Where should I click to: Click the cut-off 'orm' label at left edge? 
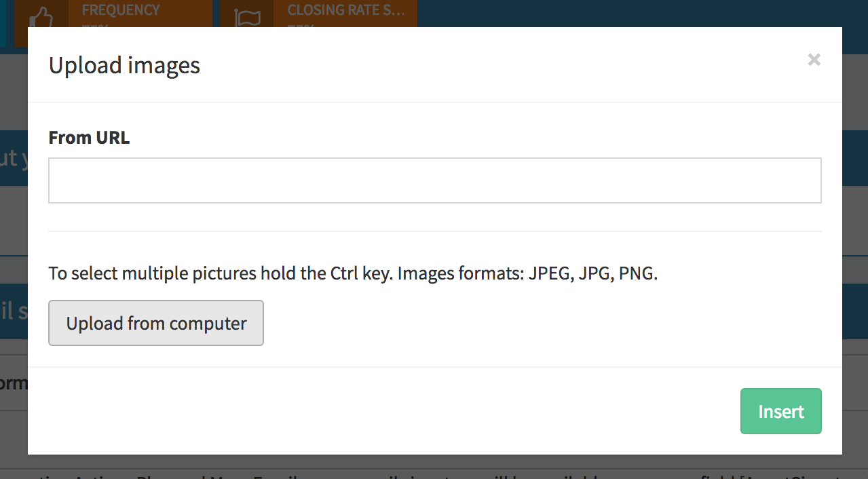point(13,383)
